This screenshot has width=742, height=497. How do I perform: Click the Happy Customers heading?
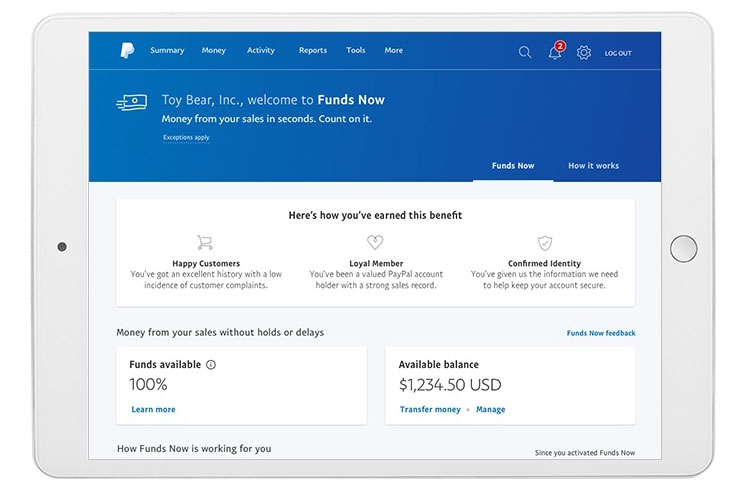point(206,263)
